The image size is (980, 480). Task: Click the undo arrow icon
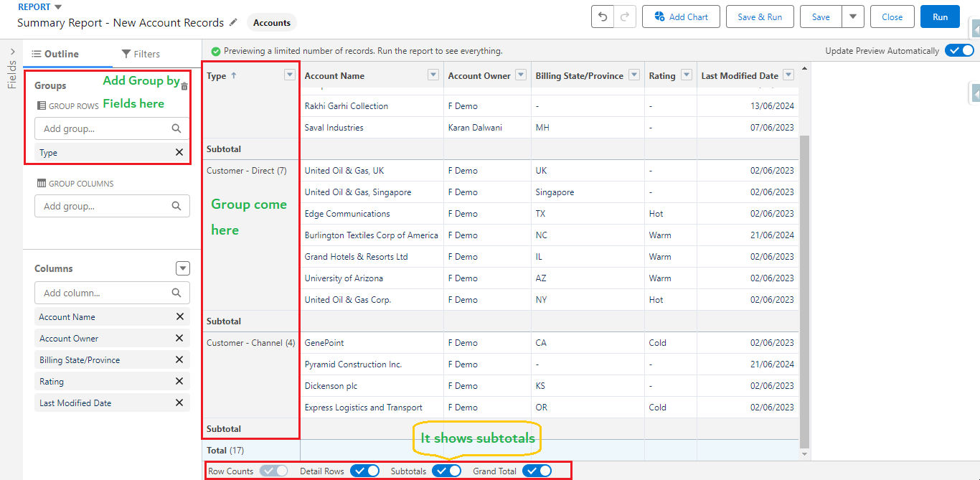point(603,17)
